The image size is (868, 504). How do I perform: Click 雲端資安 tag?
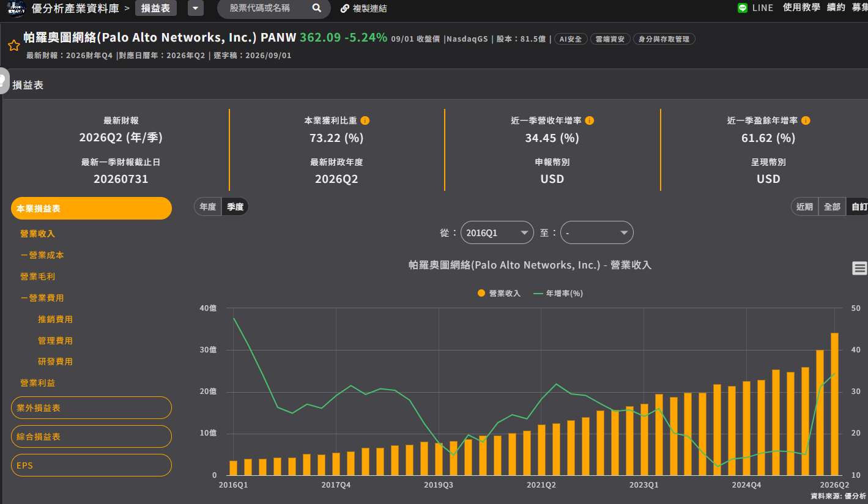pyautogui.click(x=610, y=39)
